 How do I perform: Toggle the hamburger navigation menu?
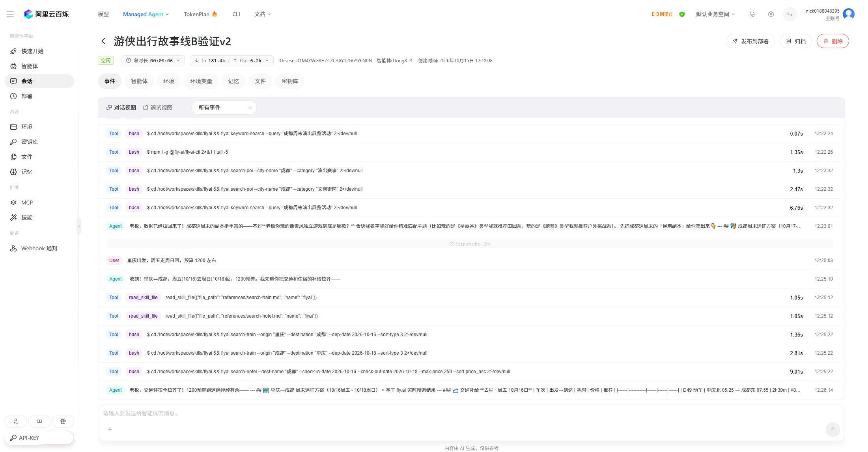click(10, 14)
